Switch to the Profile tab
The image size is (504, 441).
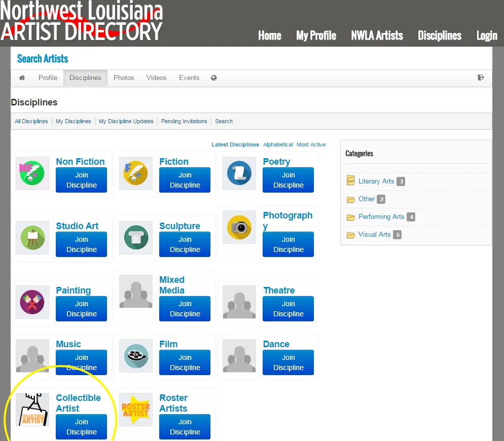pyautogui.click(x=48, y=78)
